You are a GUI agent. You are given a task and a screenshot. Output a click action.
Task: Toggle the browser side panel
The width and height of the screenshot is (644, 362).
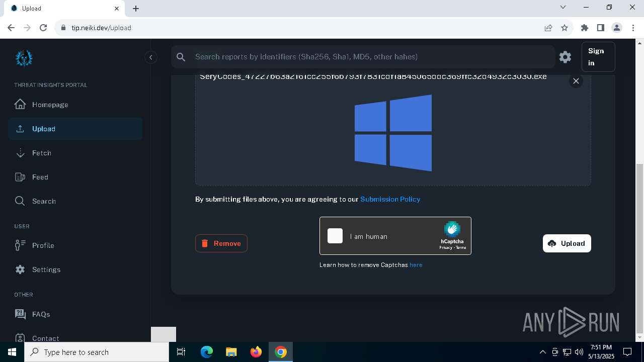pos(601,28)
